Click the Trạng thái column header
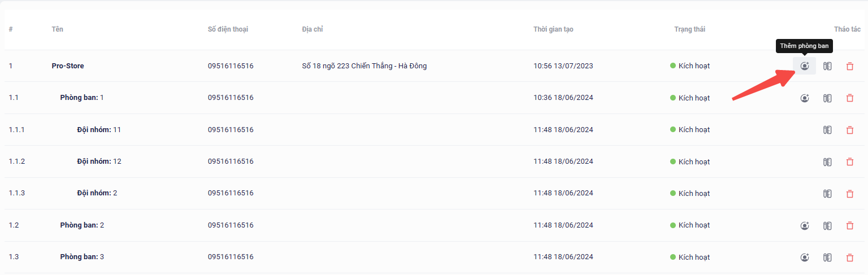The height and width of the screenshot is (275, 868). 689,29
